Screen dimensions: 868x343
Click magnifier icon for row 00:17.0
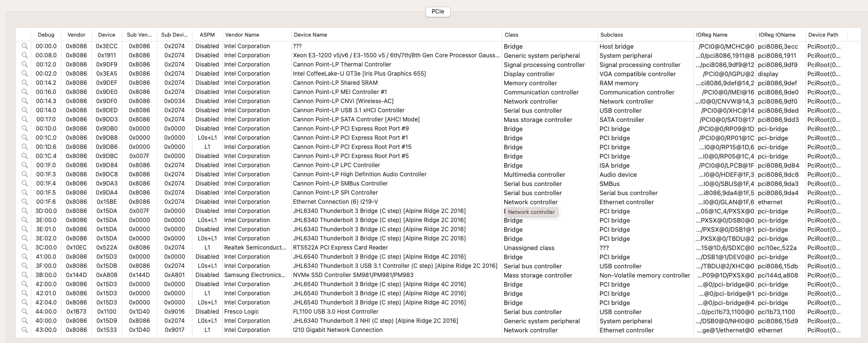click(25, 119)
